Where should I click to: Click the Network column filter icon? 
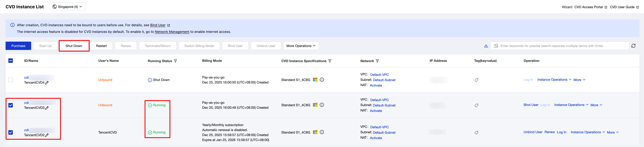coord(377,61)
